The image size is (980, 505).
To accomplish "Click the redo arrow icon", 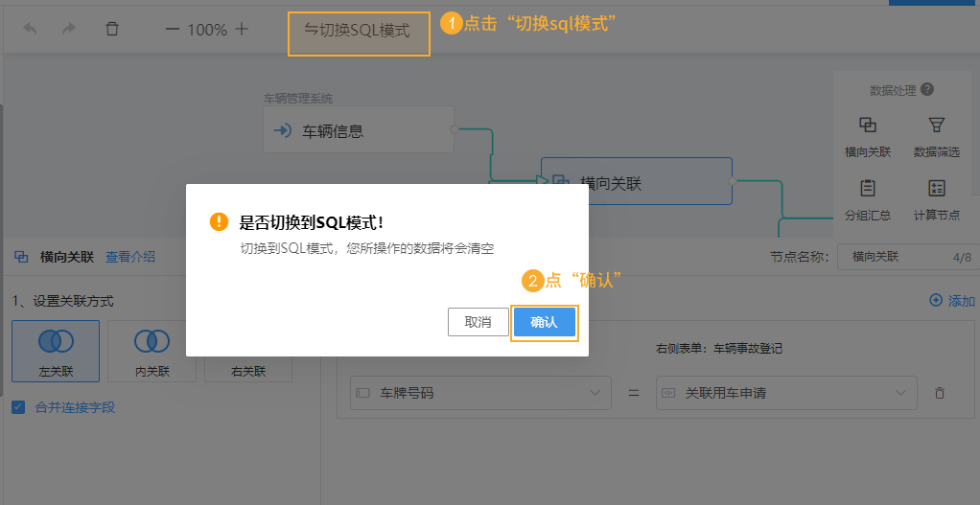I will (69, 29).
